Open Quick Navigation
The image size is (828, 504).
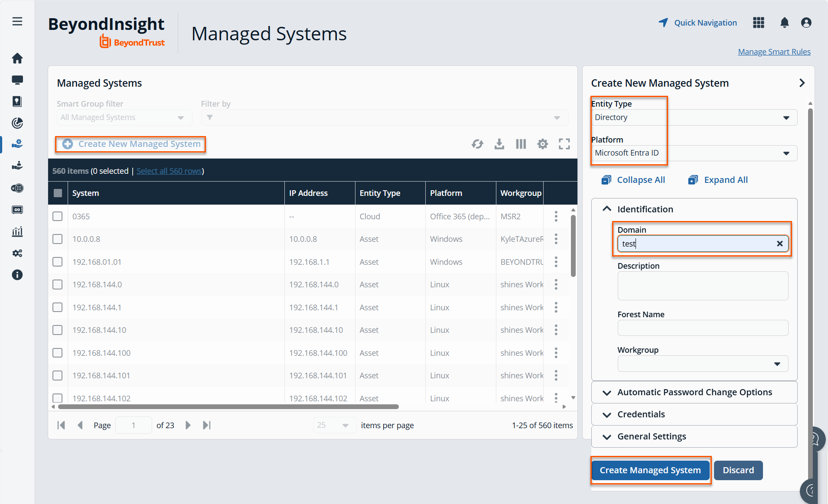pos(698,23)
